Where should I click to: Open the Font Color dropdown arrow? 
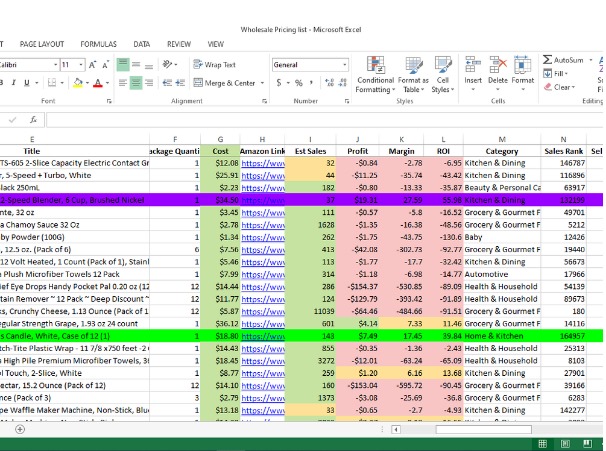click(107, 83)
